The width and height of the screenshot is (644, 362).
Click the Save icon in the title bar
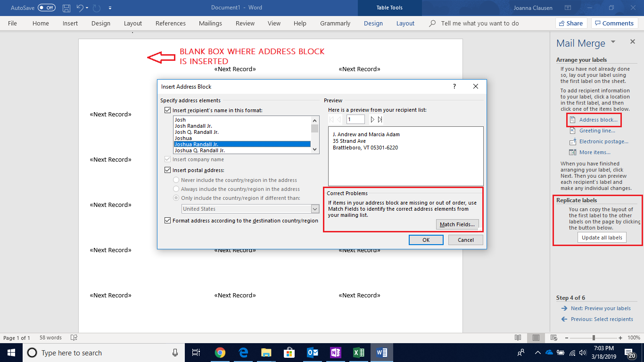coord(66,8)
